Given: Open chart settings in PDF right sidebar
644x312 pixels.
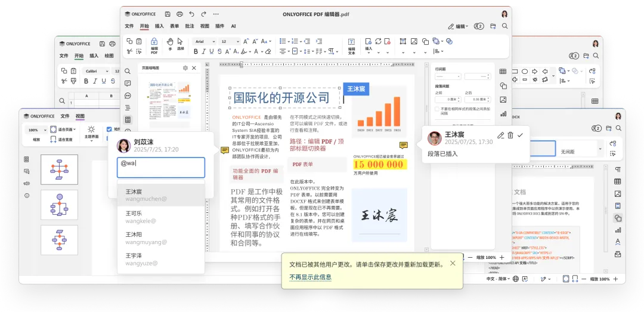Looking at the screenshot, I should point(503,114).
